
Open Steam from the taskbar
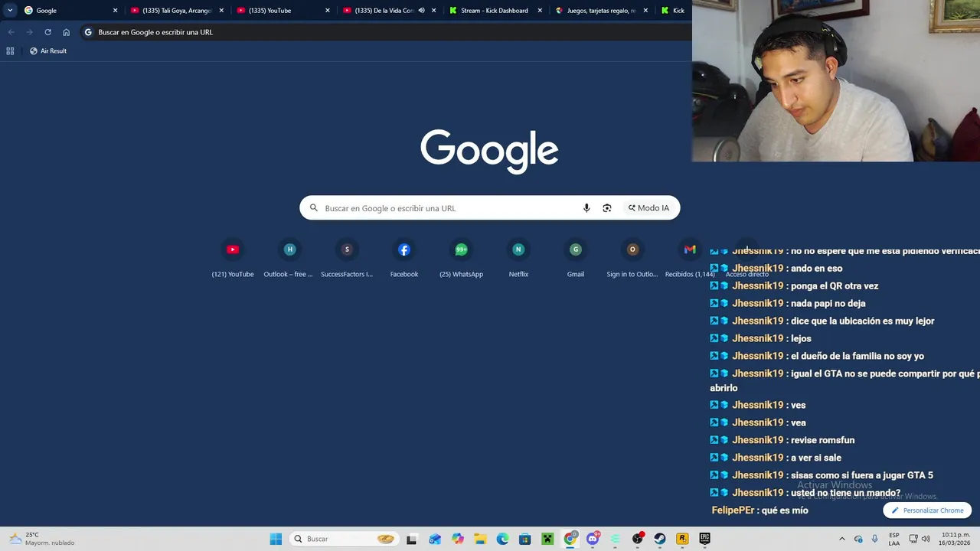pos(660,539)
